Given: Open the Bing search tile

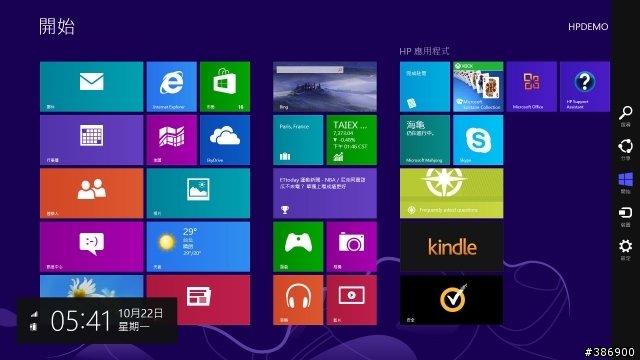Looking at the screenshot, I should click(x=325, y=87).
